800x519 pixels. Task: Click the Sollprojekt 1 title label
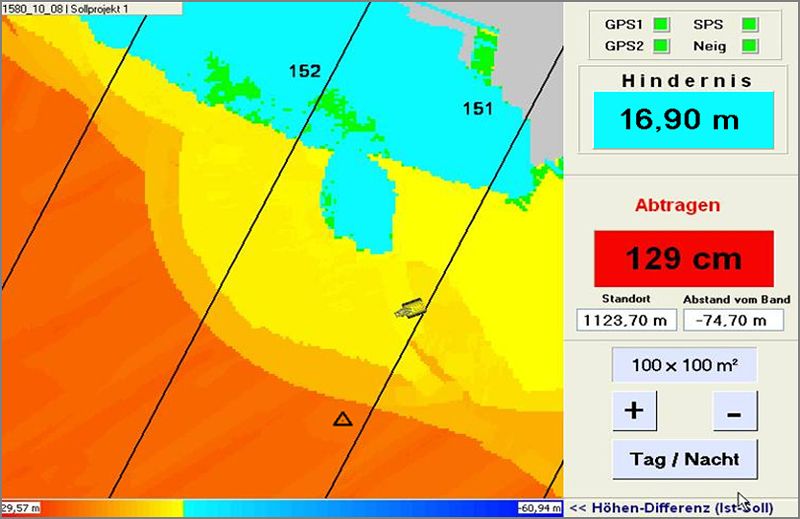[100, 8]
